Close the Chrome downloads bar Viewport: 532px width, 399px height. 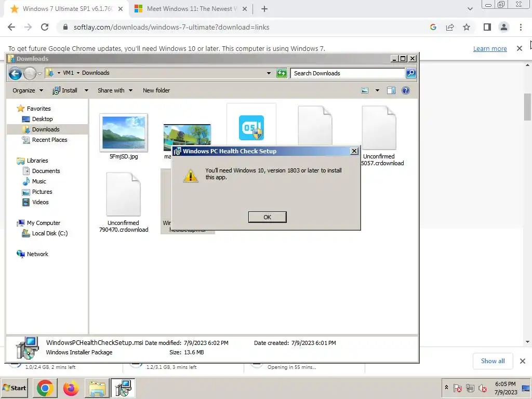[x=523, y=361]
